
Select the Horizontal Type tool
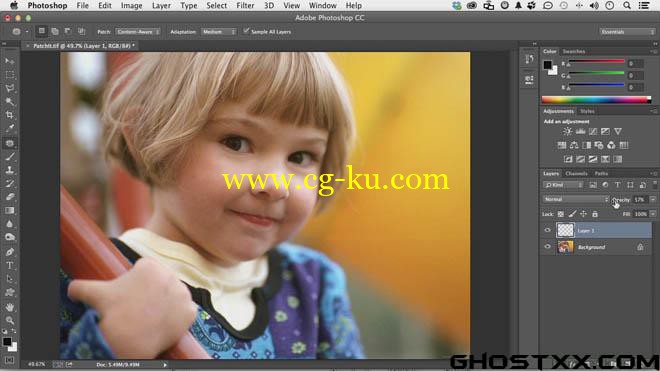(x=9, y=265)
